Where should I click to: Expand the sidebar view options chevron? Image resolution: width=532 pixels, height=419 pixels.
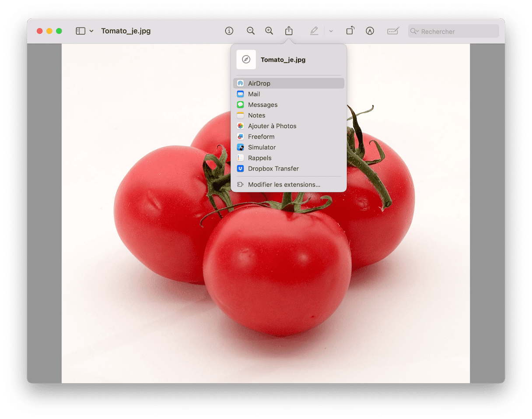pos(91,31)
